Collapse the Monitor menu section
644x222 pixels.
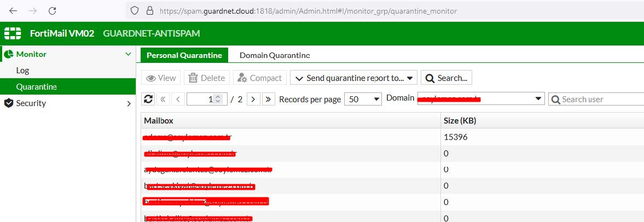128,54
